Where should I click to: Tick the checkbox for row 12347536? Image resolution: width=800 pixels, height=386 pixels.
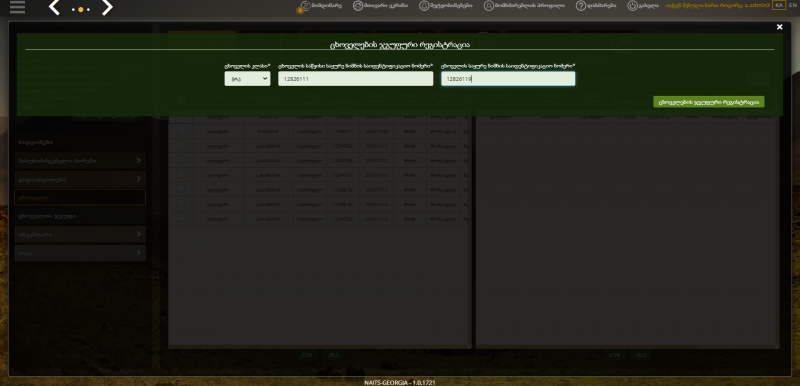point(181,160)
